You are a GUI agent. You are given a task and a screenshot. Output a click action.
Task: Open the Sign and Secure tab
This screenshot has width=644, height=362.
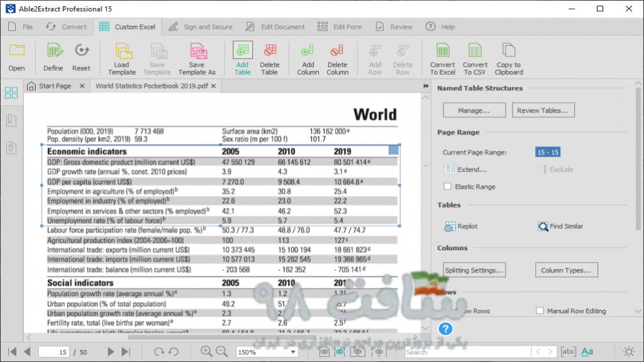[201, 26]
